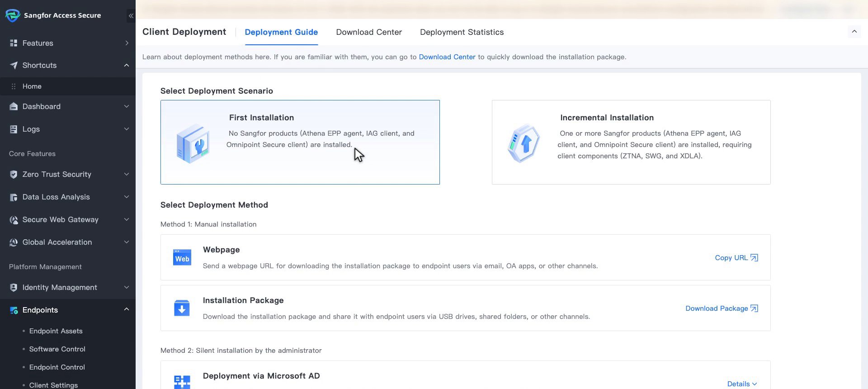
Task: Click the Download Center link in the description
Action: (447, 57)
